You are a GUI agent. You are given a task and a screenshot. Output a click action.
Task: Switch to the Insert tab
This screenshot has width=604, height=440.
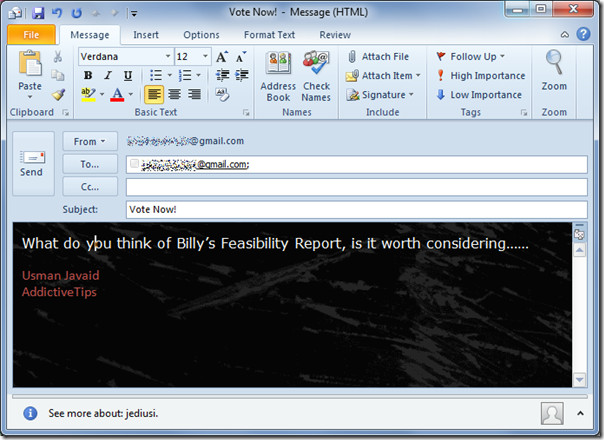146,35
